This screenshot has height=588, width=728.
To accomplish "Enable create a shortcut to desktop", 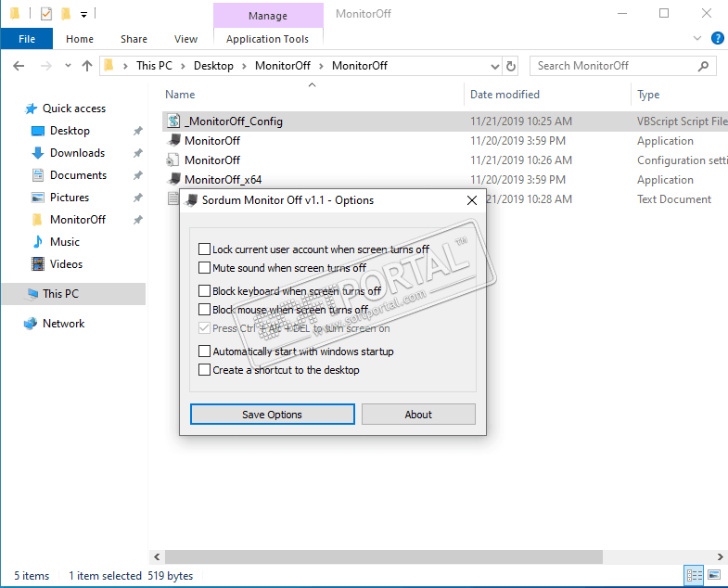I will pyautogui.click(x=204, y=370).
